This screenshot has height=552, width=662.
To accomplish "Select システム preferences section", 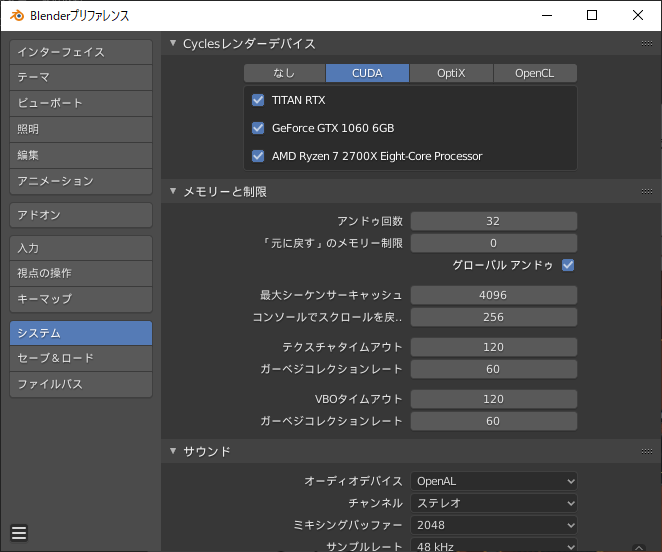I will pyautogui.click(x=81, y=333).
